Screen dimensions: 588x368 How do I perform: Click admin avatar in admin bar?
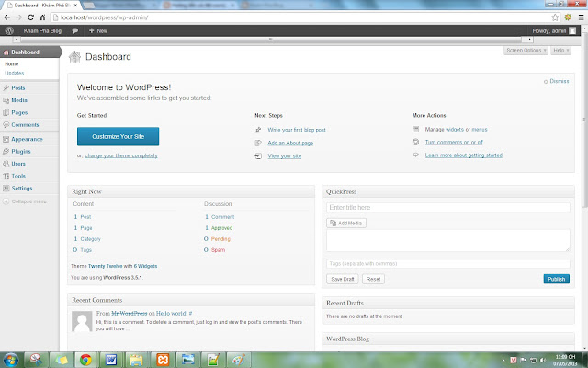pyautogui.click(x=572, y=30)
